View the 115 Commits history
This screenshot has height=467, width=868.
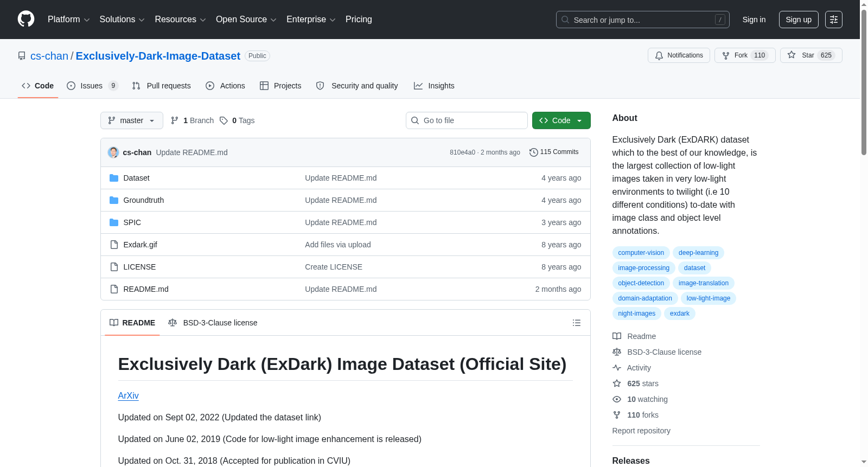(x=554, y=152)
